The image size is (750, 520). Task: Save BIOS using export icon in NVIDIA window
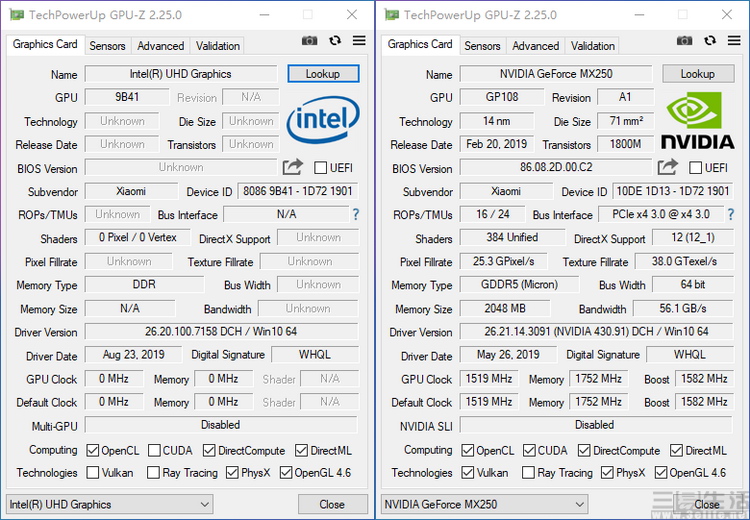point(668,167)
